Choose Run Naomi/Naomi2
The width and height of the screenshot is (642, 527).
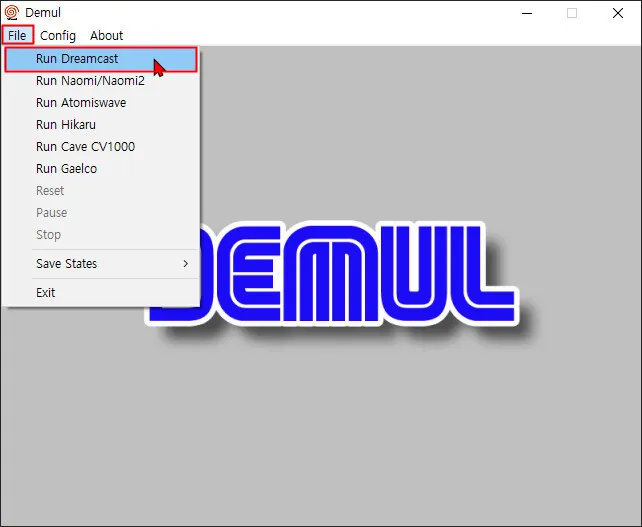pyautogui.click(x=101, y=81)
